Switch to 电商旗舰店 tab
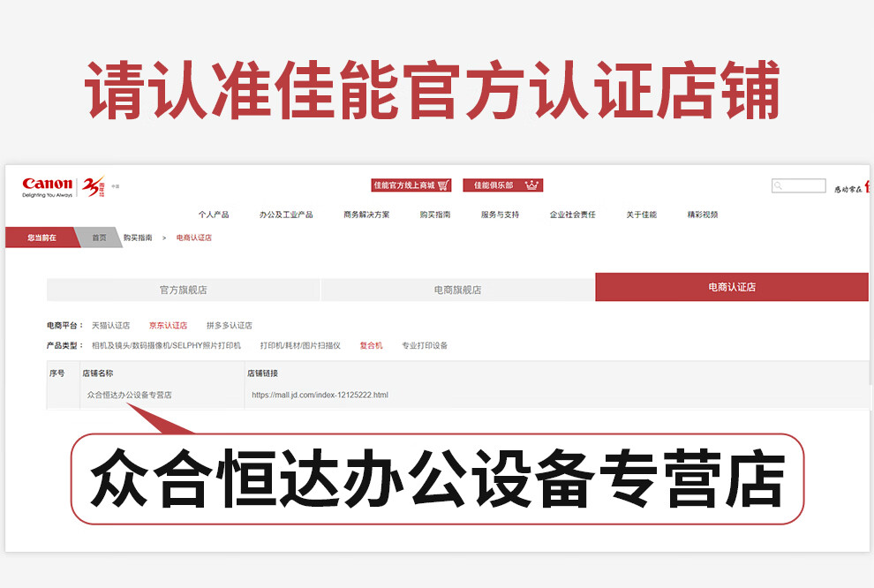874x588 pixels. [457, 290]
